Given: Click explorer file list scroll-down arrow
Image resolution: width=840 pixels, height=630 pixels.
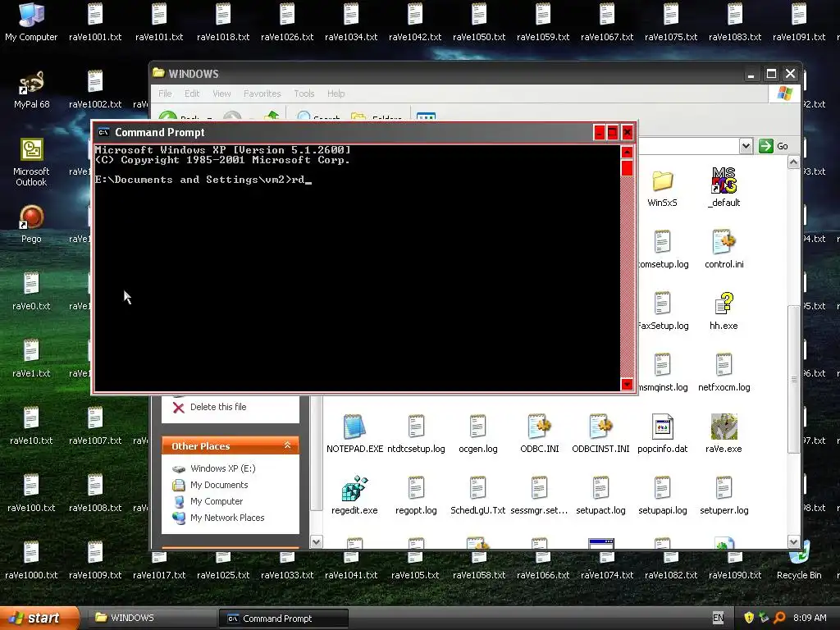Looking at the screenshot, I should [x=793, y=542].
